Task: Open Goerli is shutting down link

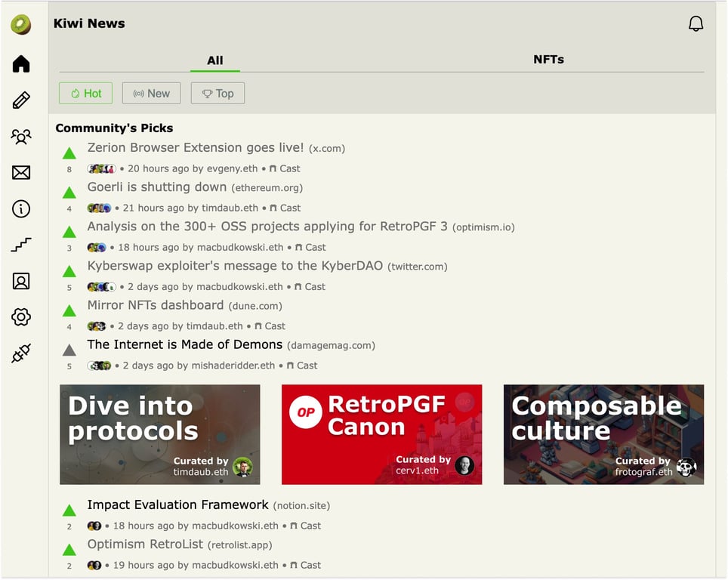Action: (x=157, y=187)
